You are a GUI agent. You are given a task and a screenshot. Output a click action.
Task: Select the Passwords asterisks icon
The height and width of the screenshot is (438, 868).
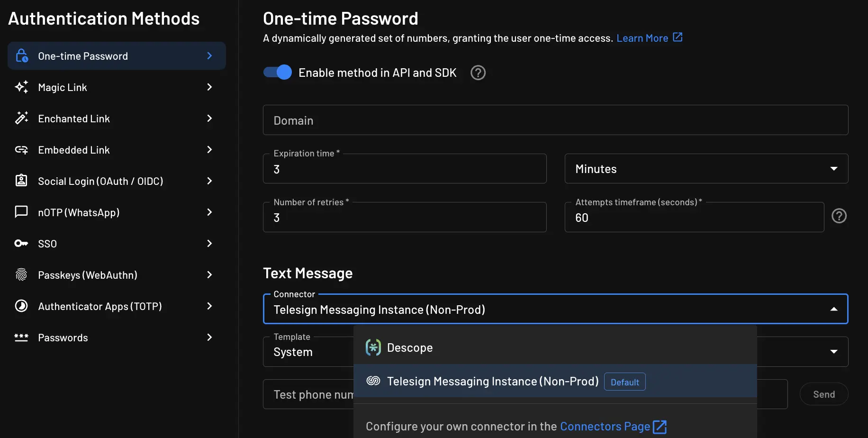[x=21, y=337]
